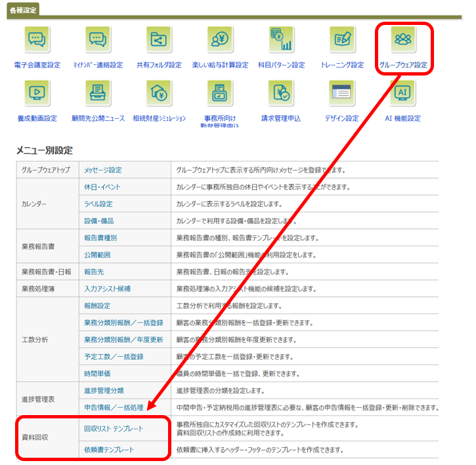Click the 顧問先公開ニュース icon

click(98, 94)
